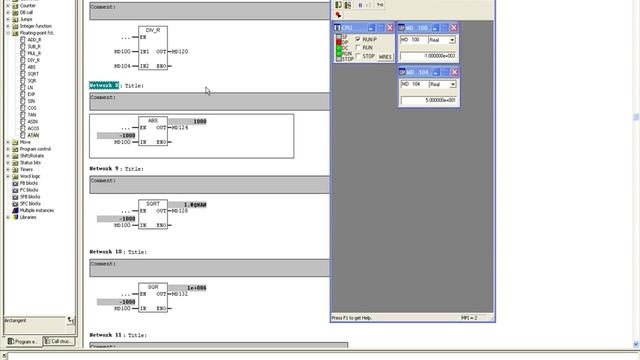Image resolution: width=640 pixels, height=360 pixels.
Task: Select ASIN instruction in the tree
Action: click(33, 122)
